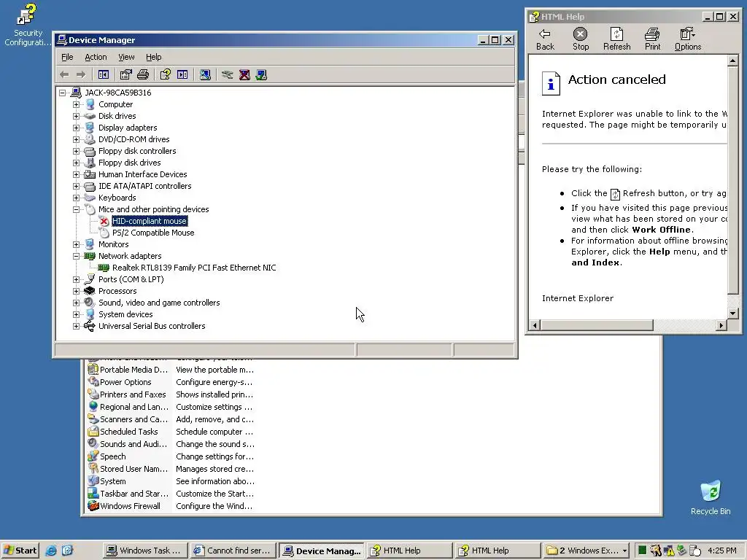This screenshot has width=747, height=560.
Task: Select Windows Firewall in the Control Panel list
Action: pos(130,506)
